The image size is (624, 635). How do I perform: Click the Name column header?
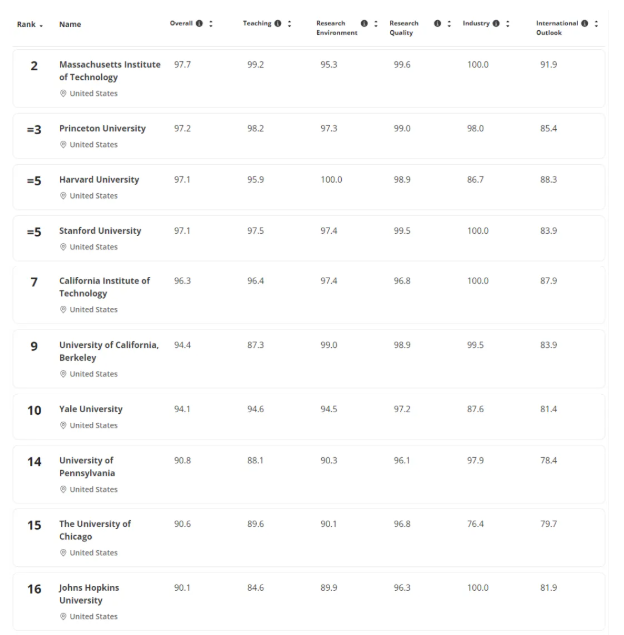[70, 23]
